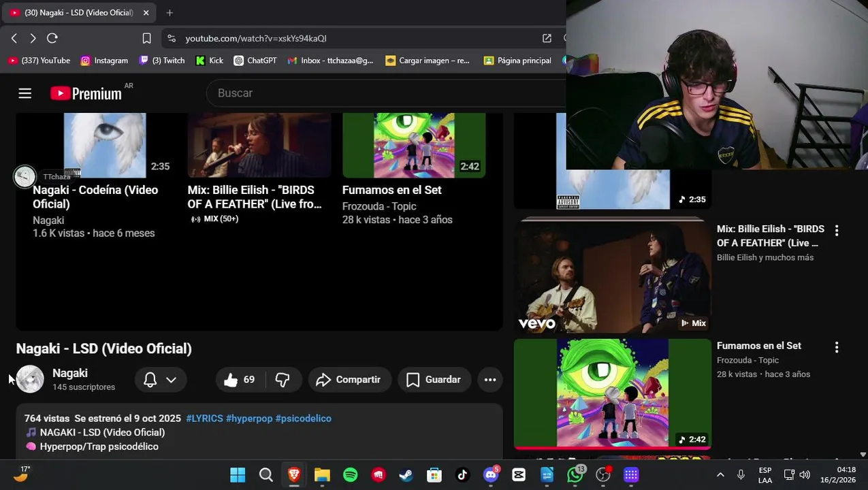Show hidden system tray icons chevron
Viewport: 868px width, 490px height.
tap(720, 475)
